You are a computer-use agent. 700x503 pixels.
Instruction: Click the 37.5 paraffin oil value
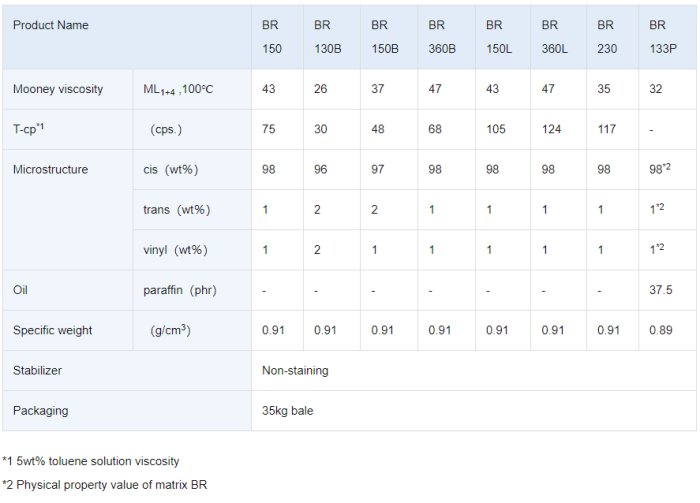pyautogui.click(x=661, y=290)
